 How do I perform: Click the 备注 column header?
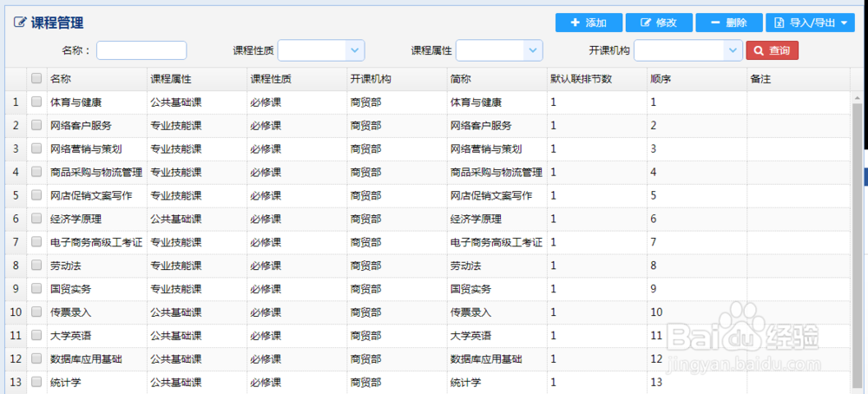point(799,79)
